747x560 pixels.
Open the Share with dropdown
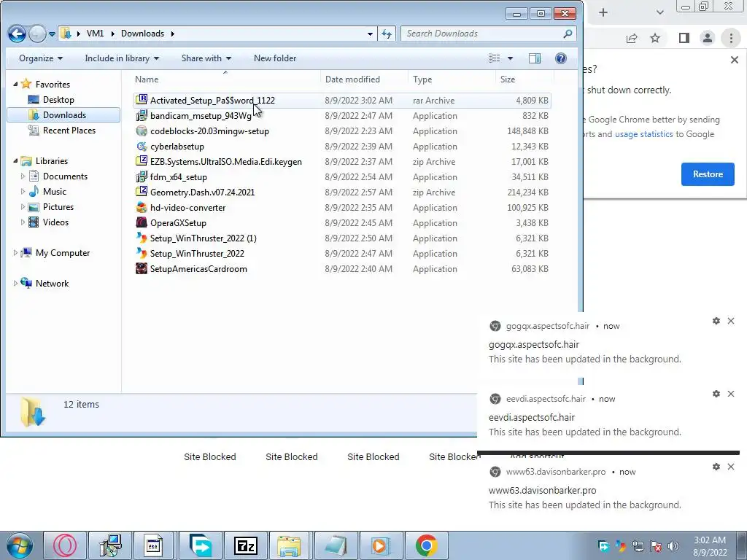(206, 58)
